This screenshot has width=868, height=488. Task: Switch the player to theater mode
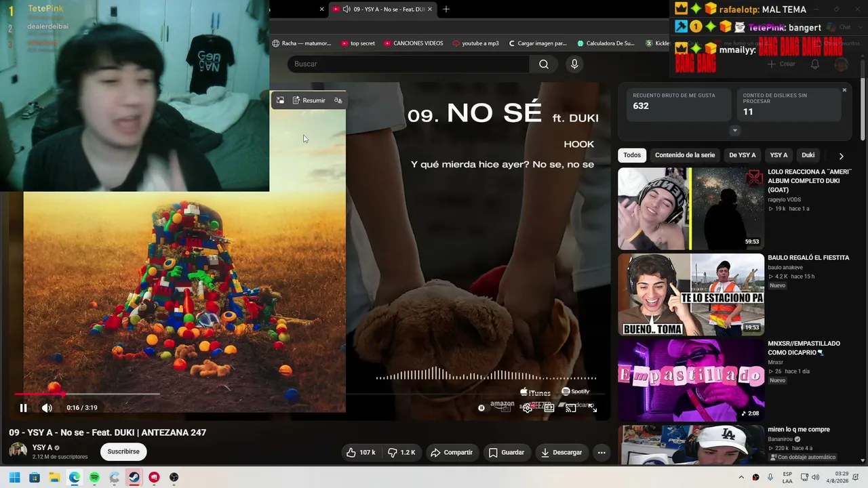point(549,408)
